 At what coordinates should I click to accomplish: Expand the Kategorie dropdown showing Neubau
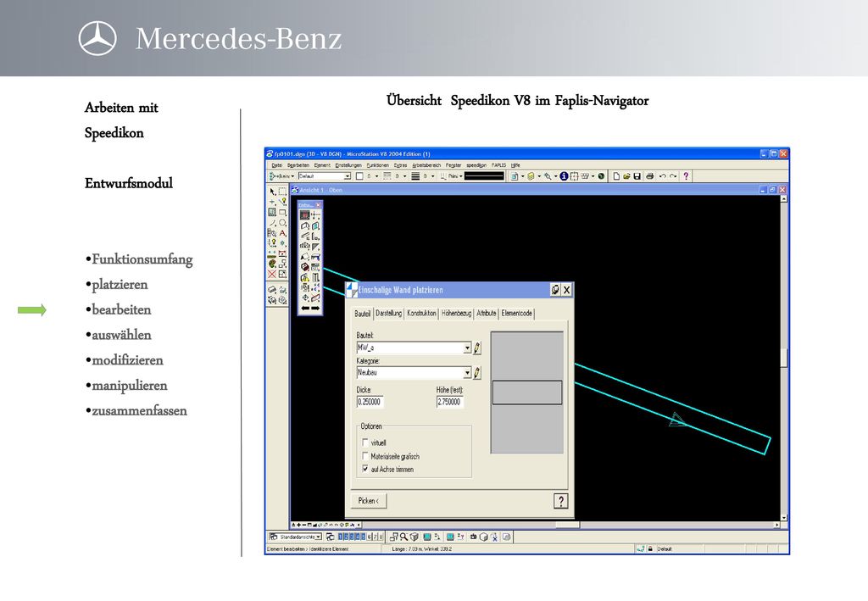(x=467, y=372)
